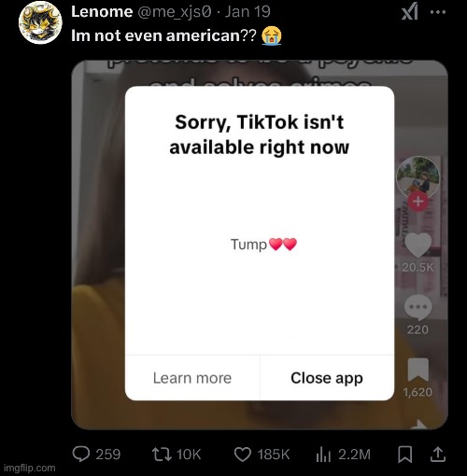Like the tweet with heart icon

pyautogui.click(x=242, y=455)
